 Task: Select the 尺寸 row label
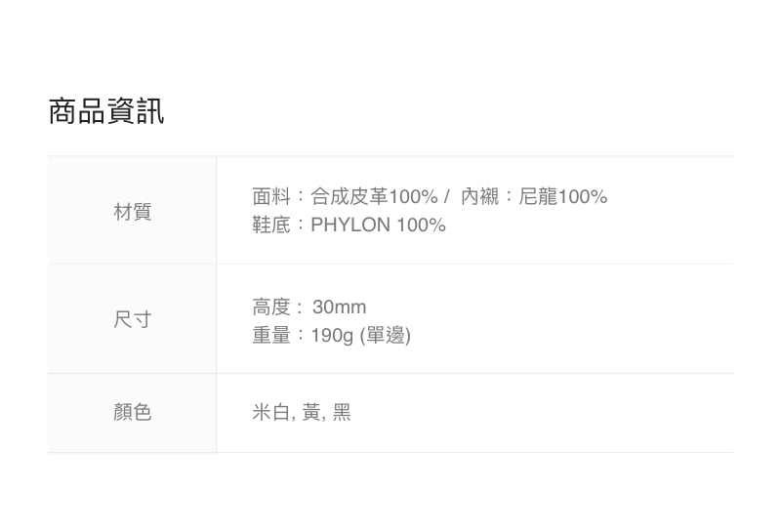click(133, 319)
